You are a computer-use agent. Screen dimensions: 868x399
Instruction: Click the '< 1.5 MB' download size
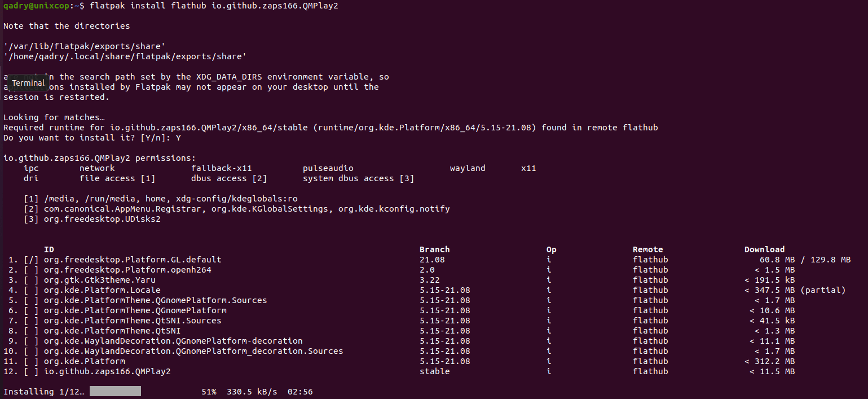click(775, 270)
